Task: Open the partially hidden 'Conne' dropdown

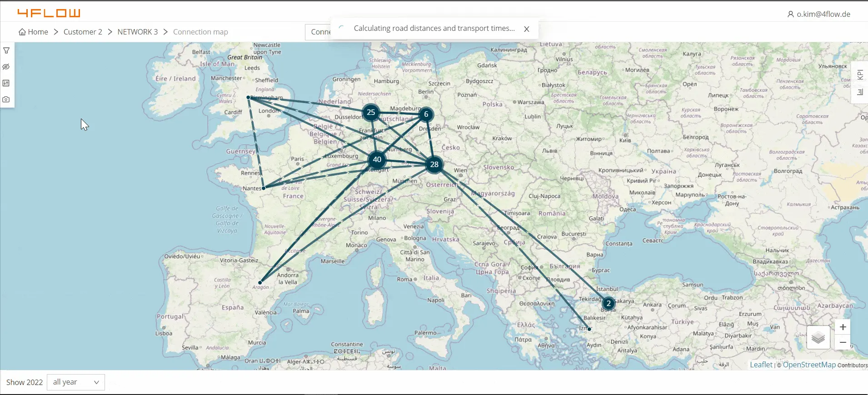Action: (x=318, y=32)
